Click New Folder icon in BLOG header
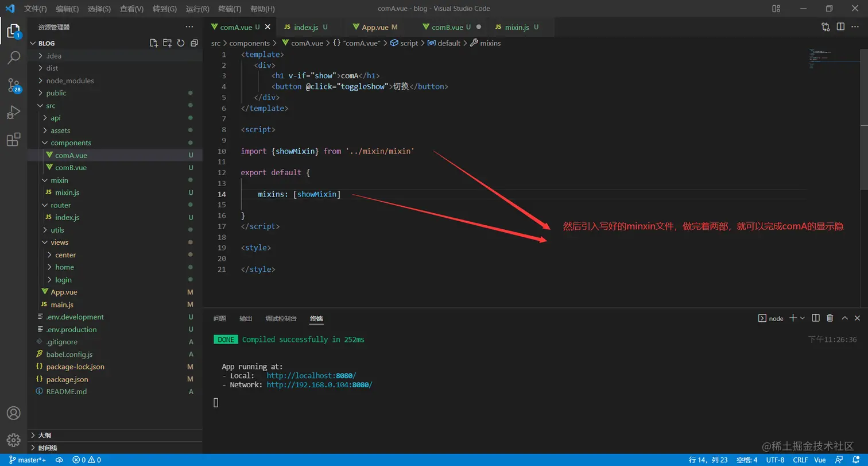868x466 pixels. [x=167, y=43]
